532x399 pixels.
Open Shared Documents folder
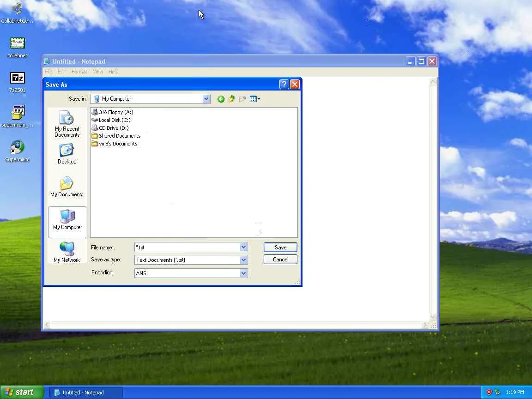point(116,136)
